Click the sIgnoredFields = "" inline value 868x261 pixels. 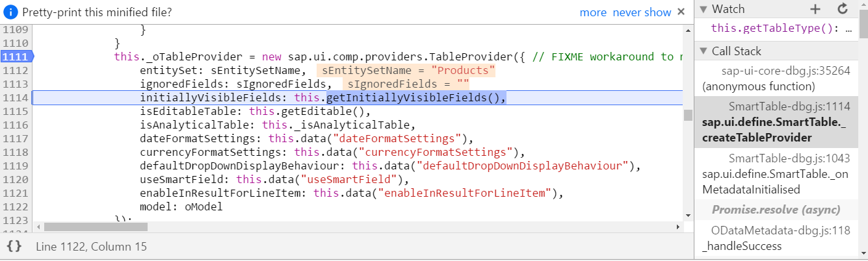coord(406,84)
